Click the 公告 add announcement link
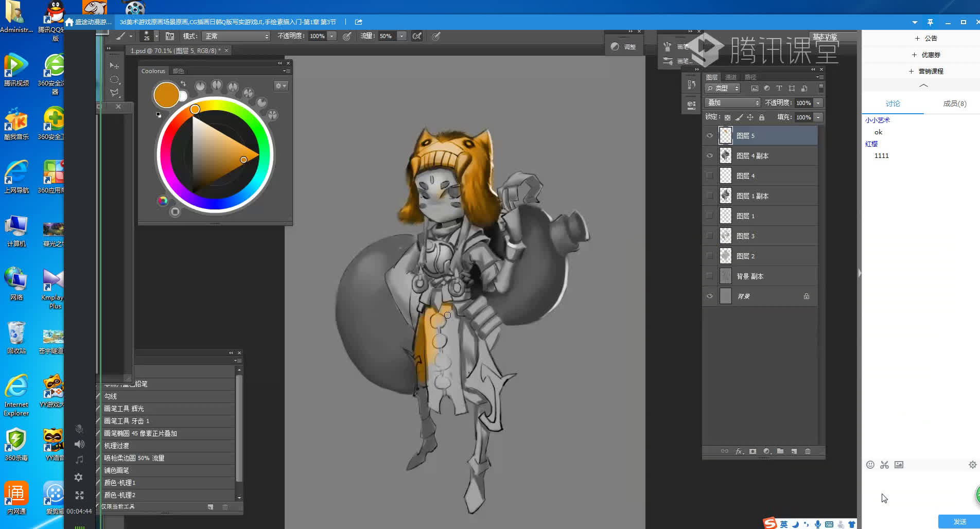Viewport: 980px width, 529px height. point(926,38)
